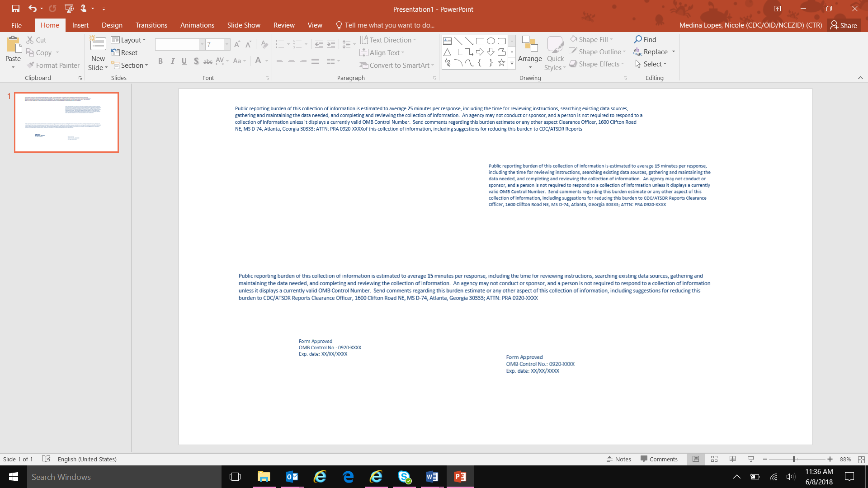The height and width of the screenshot is (488, 868).
Task: Click the Fit slide to window icon
Action: pyautogui.click(x=861, y=459)
